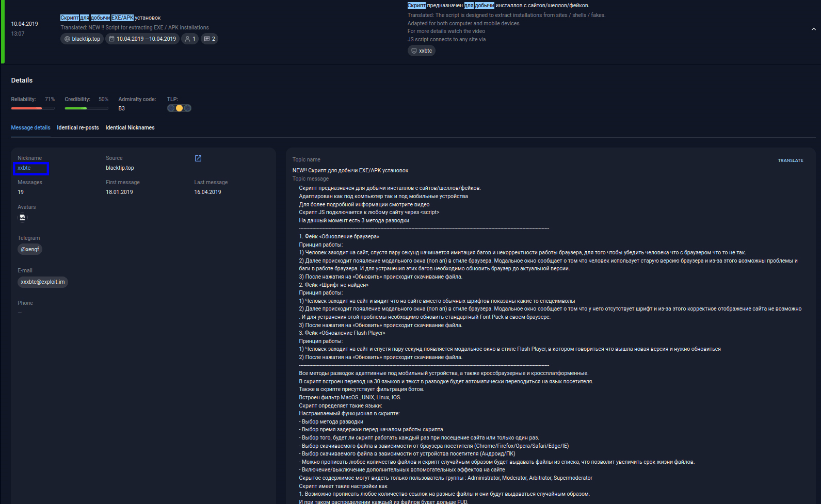Click topic name NEW!! Скрипт для добычи
821x504 pixels.
(x=350, y=170)
